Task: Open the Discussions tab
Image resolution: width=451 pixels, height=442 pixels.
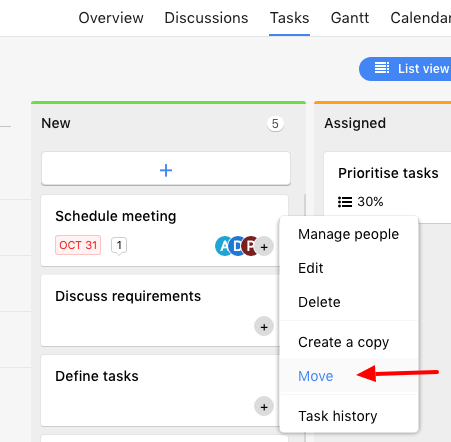Action: coord(206,18)
